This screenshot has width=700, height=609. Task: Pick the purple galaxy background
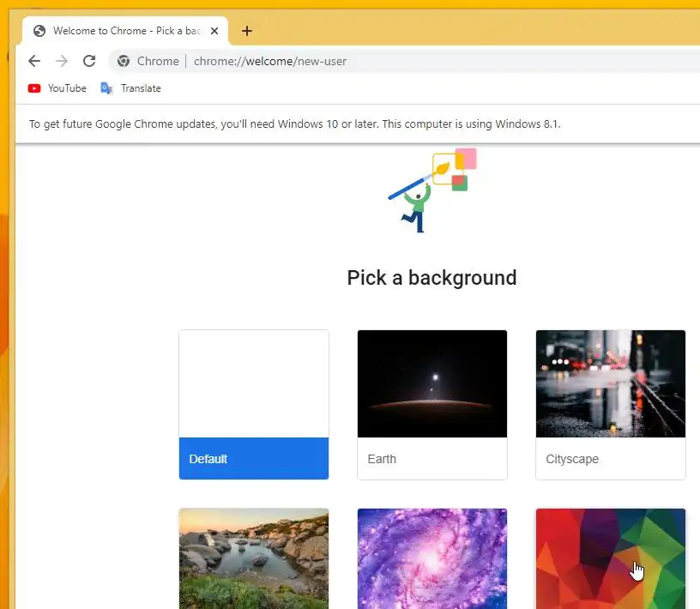[x=432, y=558]
